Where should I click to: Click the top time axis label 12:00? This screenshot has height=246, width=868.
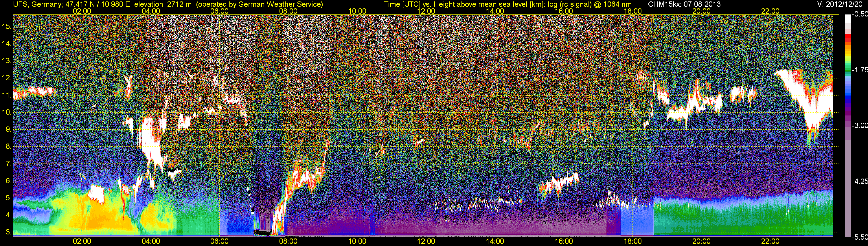(x=426, y=11)
